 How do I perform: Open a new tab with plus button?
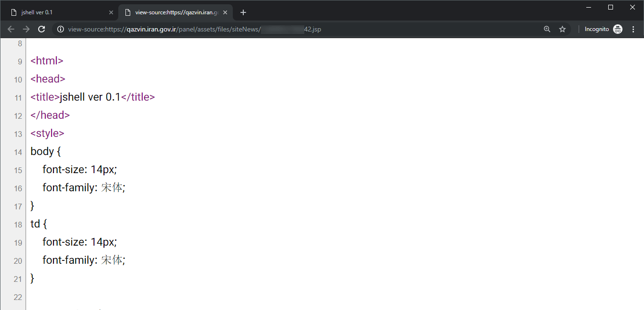pos(243,12)
